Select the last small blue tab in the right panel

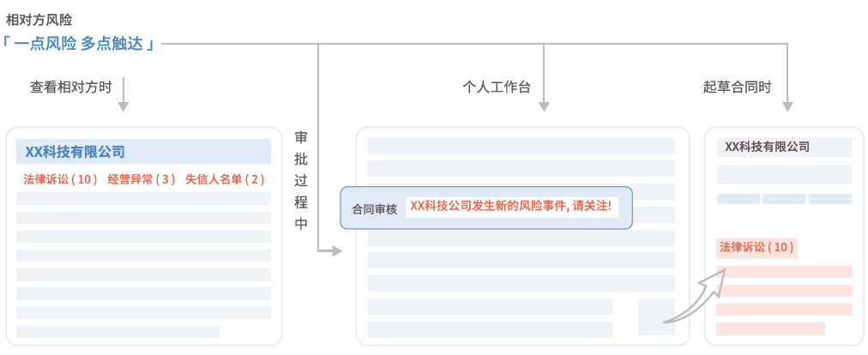829,199
